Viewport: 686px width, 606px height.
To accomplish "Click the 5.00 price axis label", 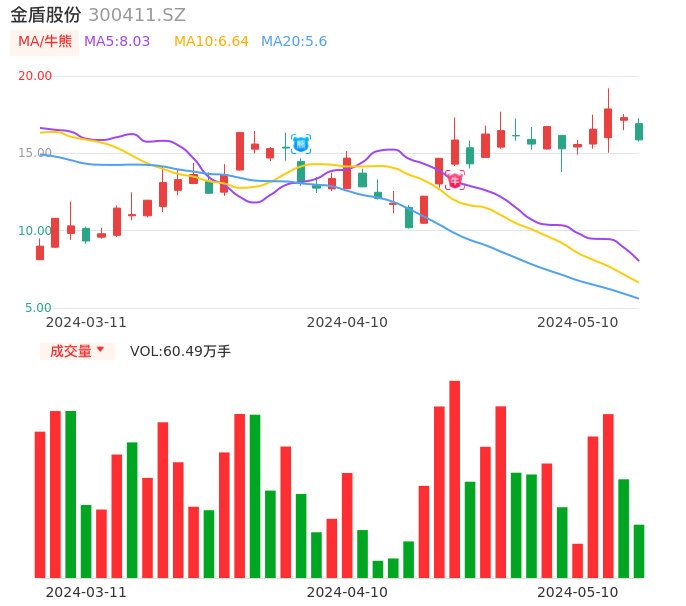I will click(x=38, y=308).
